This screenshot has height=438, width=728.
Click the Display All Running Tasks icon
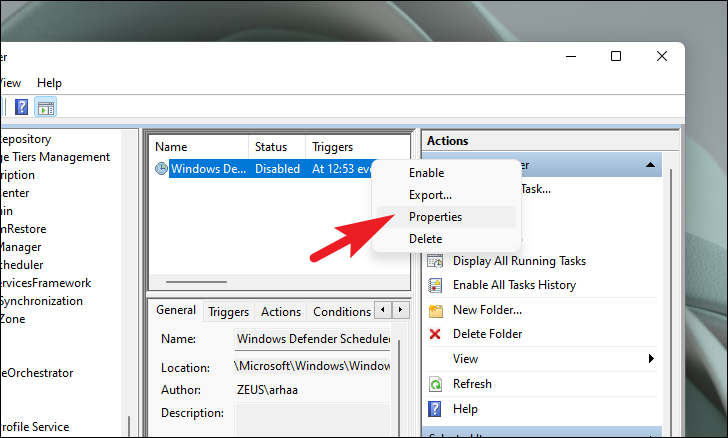pos(435,261)
